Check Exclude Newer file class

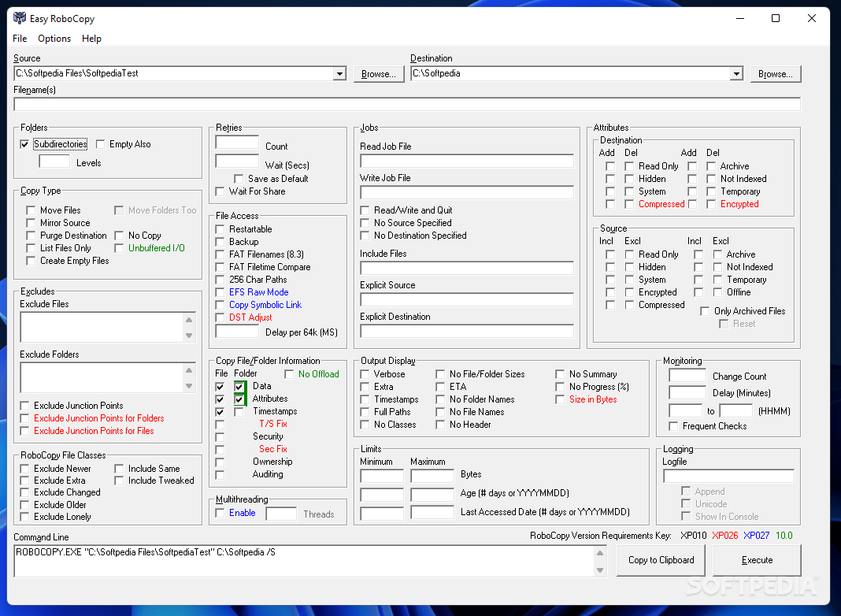coord(24,469)
